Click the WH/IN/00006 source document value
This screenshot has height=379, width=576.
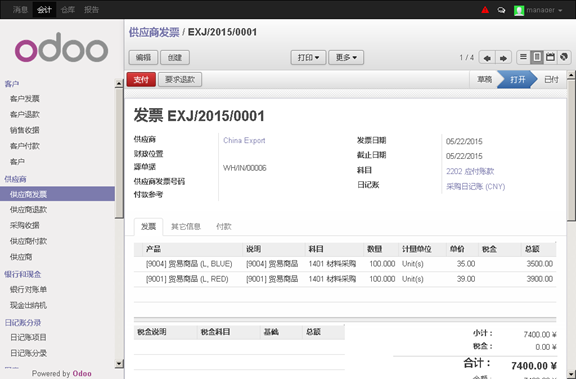click(x=245, y=168)
